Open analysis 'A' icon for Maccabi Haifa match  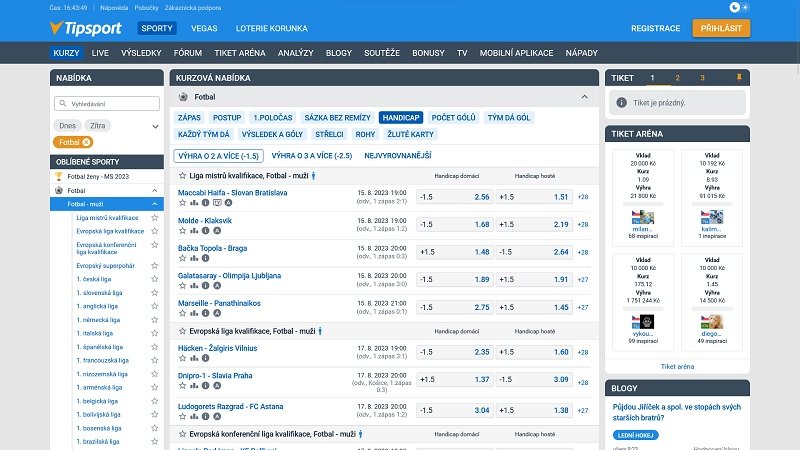pos(228,203)
